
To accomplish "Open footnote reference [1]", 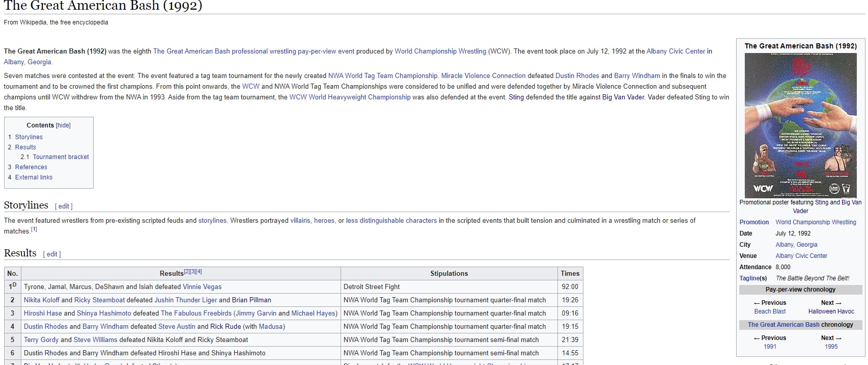I will point(34,229).
